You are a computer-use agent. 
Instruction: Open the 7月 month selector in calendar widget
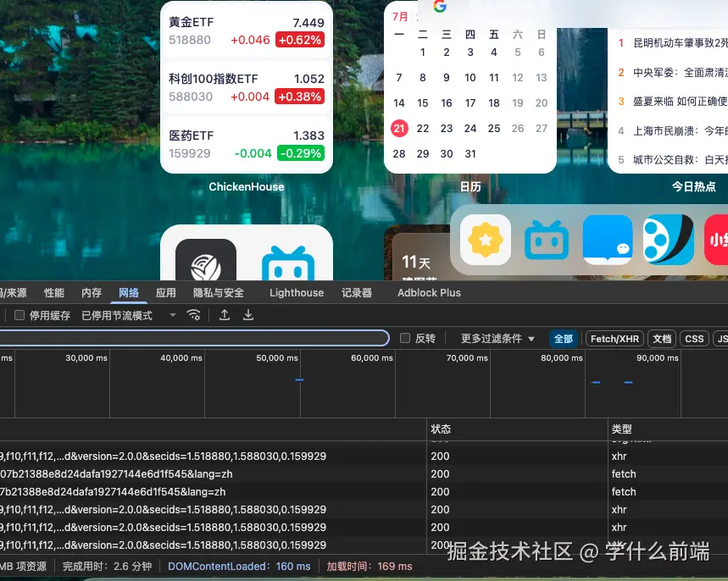(402, 16)
